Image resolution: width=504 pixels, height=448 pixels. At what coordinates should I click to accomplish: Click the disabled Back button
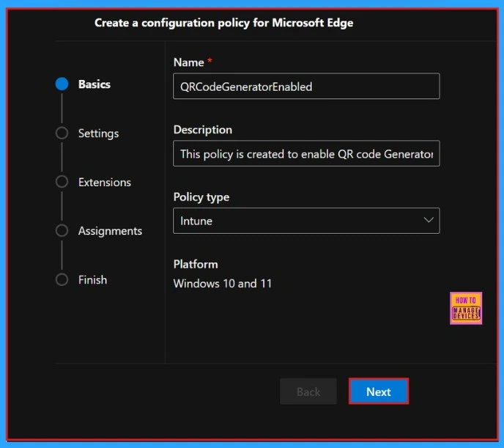point(308,391)
